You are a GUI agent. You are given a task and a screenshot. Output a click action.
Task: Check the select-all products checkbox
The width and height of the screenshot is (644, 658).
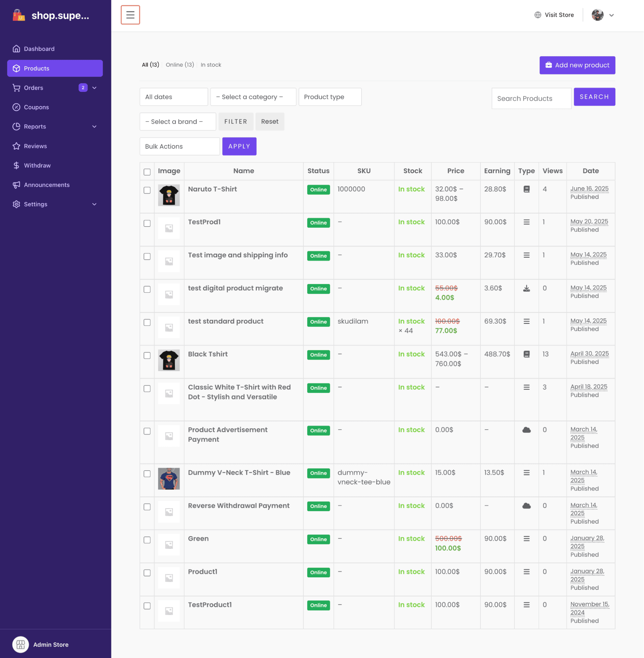click(x=147, y=172)
